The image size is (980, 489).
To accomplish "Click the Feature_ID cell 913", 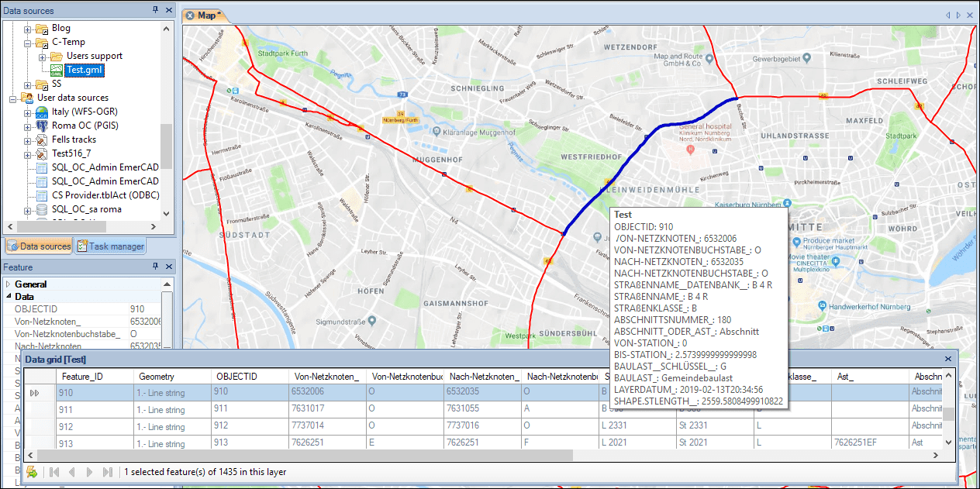I will point(95,443).
